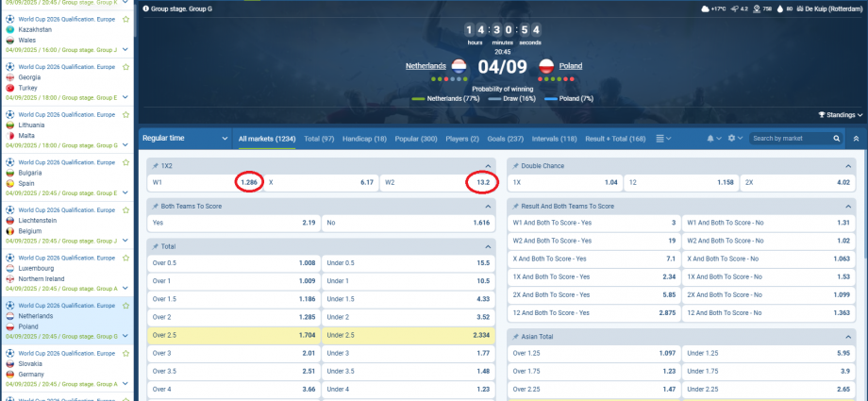Click the info icon beside Group stage. Group G
Screen dimensions: 868x401
tap(145, 8)
